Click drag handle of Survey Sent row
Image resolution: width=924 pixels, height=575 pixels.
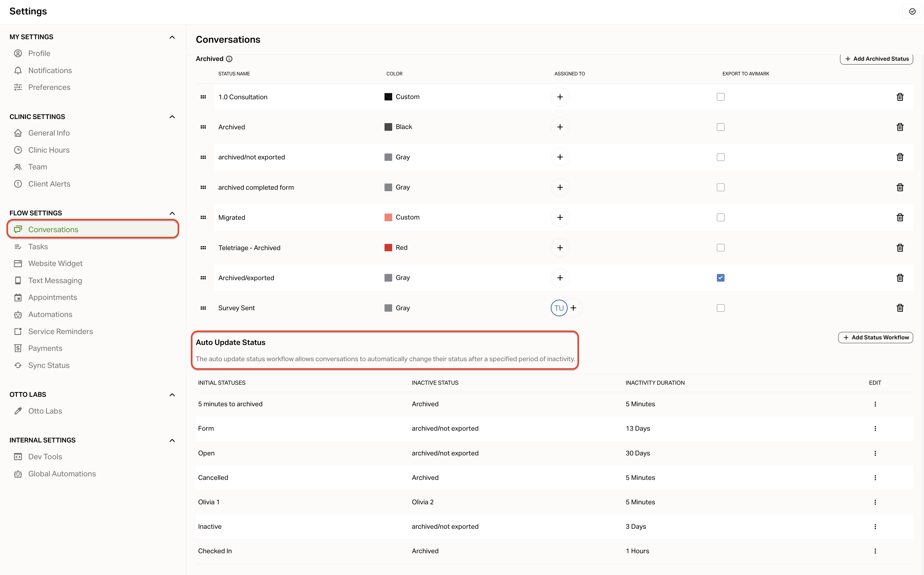(203, 308)
